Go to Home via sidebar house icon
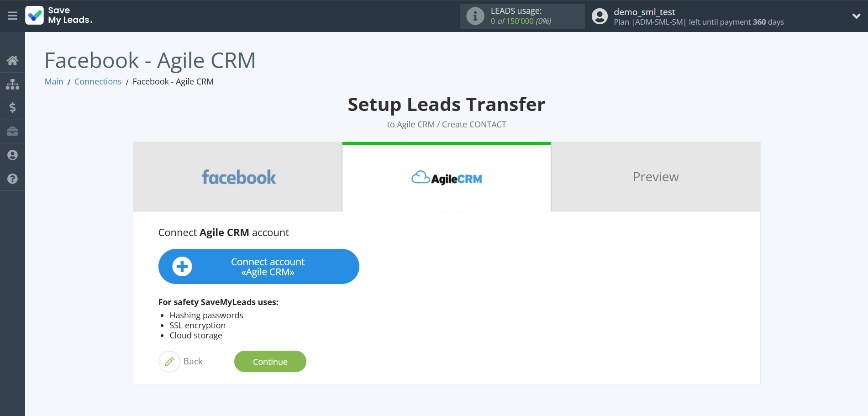 coord(12,60)
